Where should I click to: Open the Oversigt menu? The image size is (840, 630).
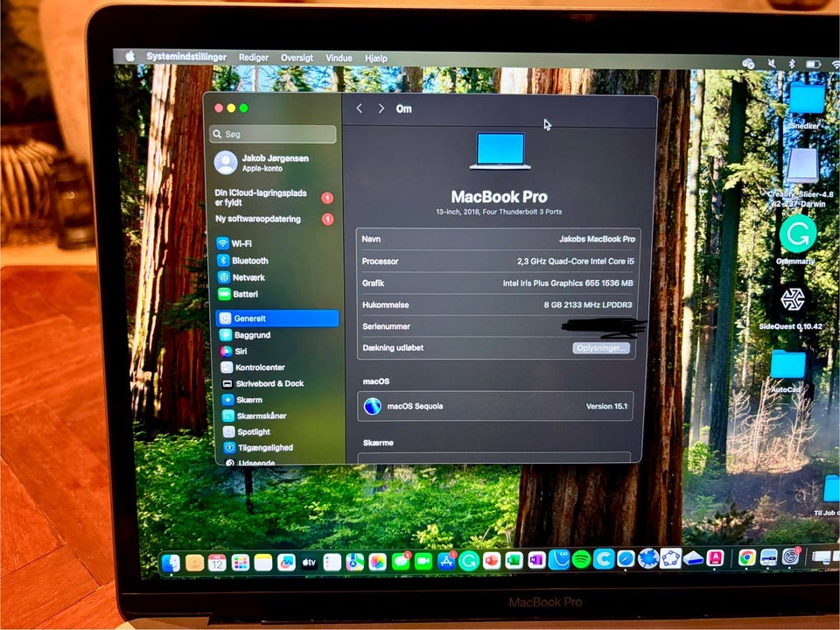[x=297, y=58]
